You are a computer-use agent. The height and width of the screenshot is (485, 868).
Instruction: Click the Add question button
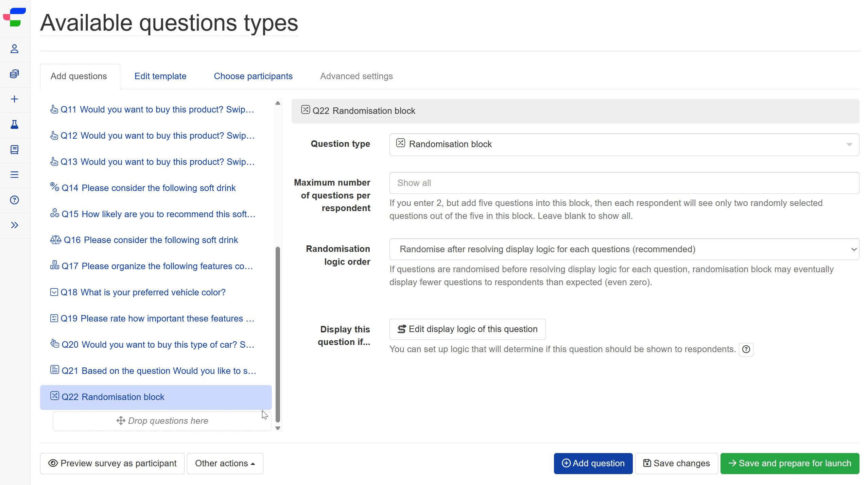(593, 463)
